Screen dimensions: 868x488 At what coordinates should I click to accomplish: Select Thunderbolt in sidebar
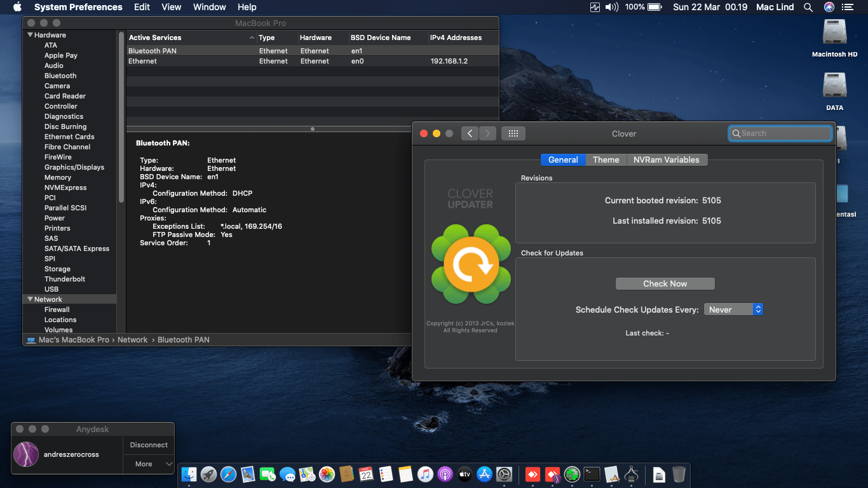tap(65, 279)
